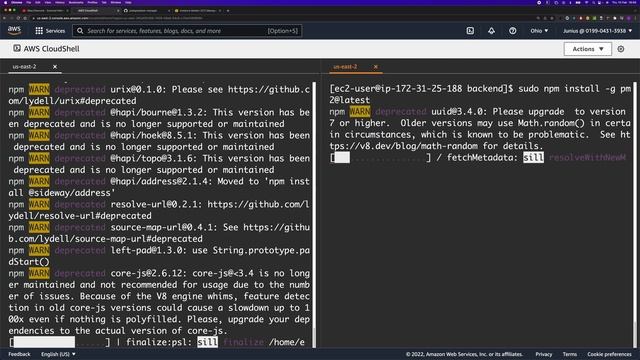The width and height of the screenshot is (640, 360).
Task: Click '@hapi/bourne@1.3.2' in the left terminal
Action: click(156, 112)
